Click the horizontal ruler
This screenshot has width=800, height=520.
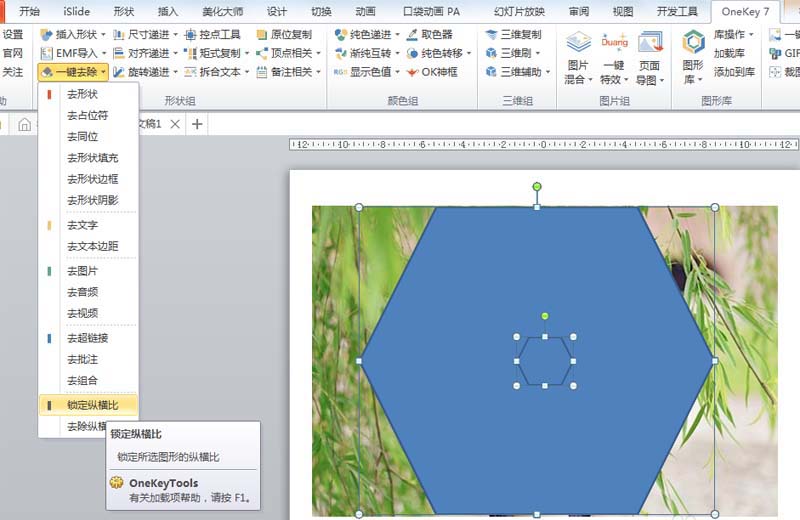click(x=543, y=145)
